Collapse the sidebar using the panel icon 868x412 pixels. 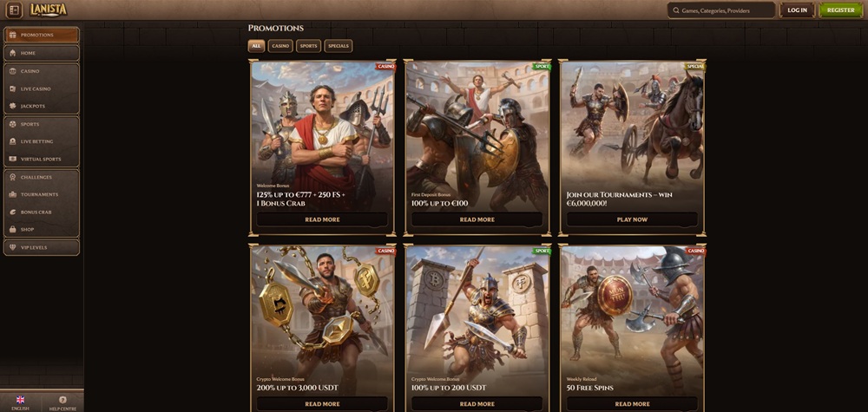[13, 10]
